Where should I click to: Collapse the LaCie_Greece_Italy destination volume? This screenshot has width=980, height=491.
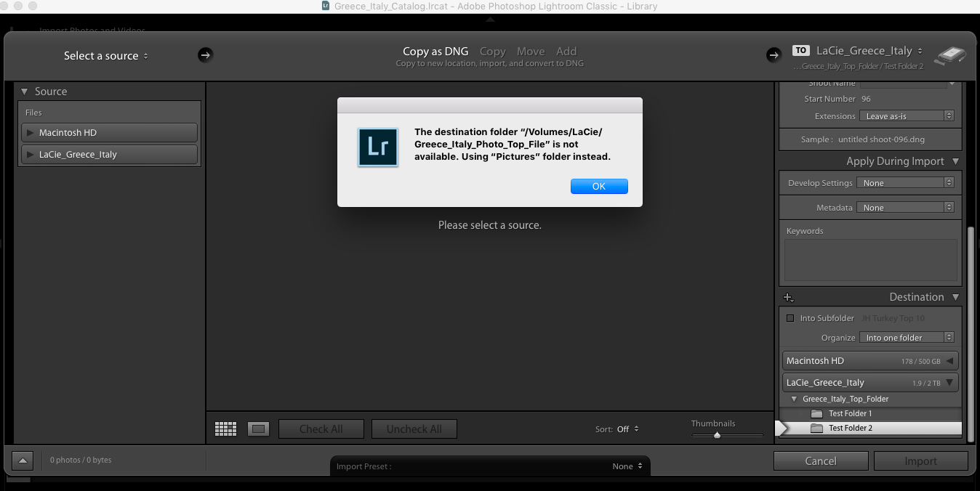coord(949,383)
